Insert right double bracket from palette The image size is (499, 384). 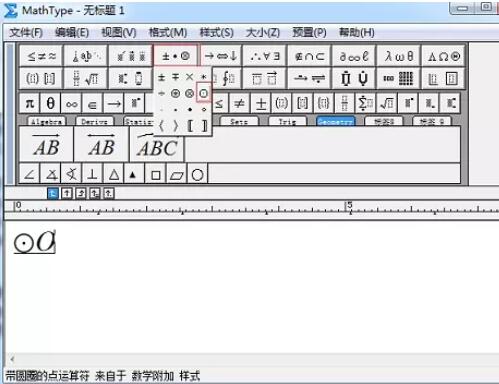[204, 126]
